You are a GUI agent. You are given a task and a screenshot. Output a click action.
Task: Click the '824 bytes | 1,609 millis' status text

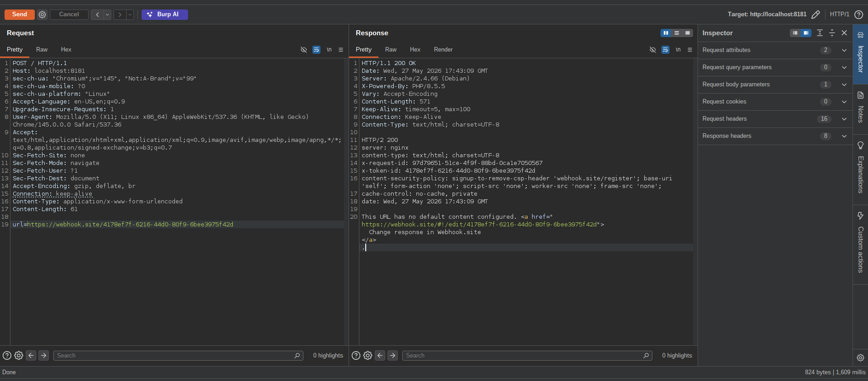835,372
